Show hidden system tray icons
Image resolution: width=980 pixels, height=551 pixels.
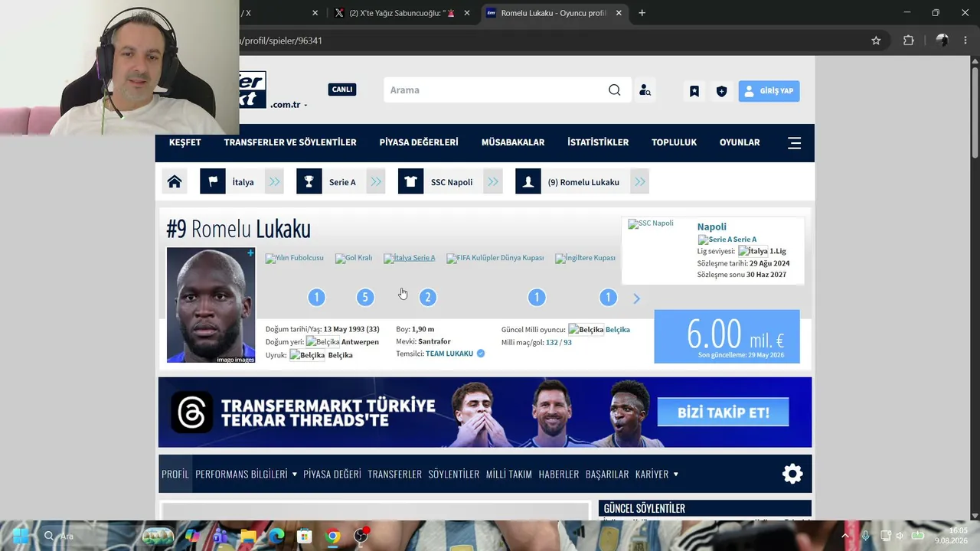845,536
